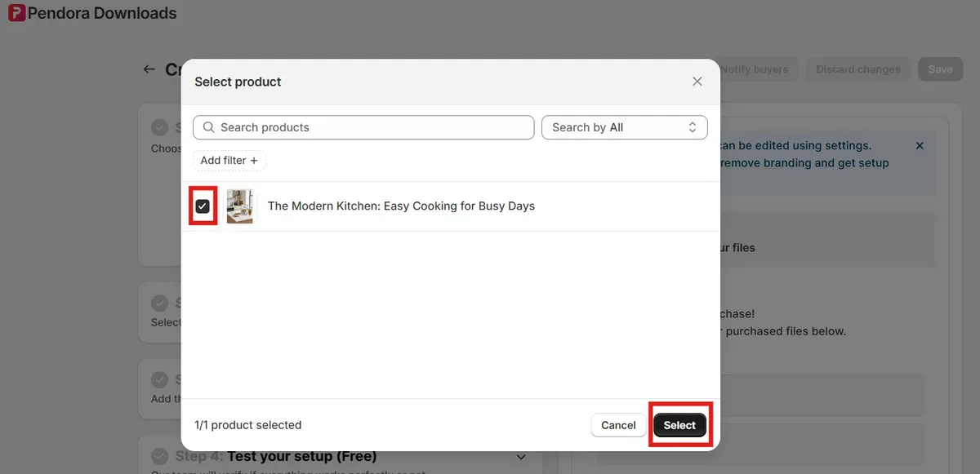
Task: Cancel the product selection
Action: 618,425
